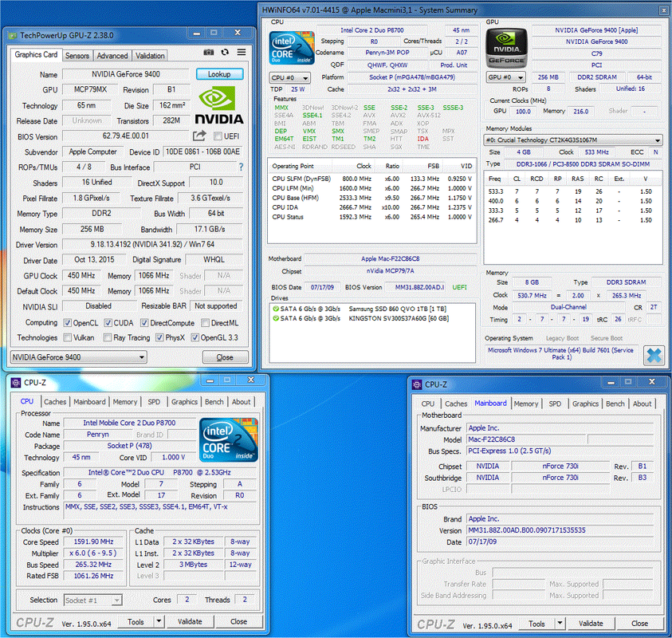The height and width of the screenshot is (638, 672).
Task: Click the Close button in left CPU-Z window
Action: click(238, 621)
